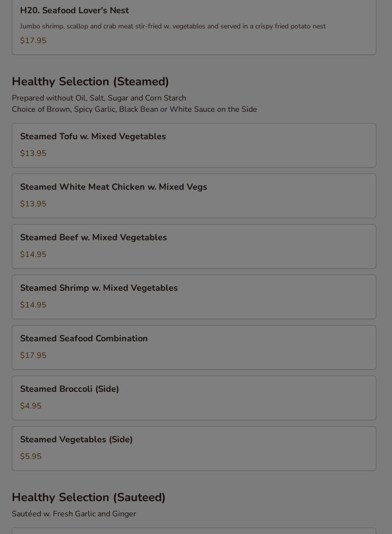Select Steamed Tofu w. Mixed Vegetables
The width and height of the screenshot is (392, 534).
tap(194, 146)
